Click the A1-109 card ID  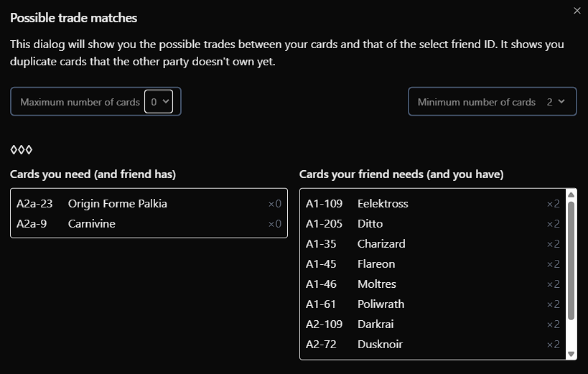324,204
